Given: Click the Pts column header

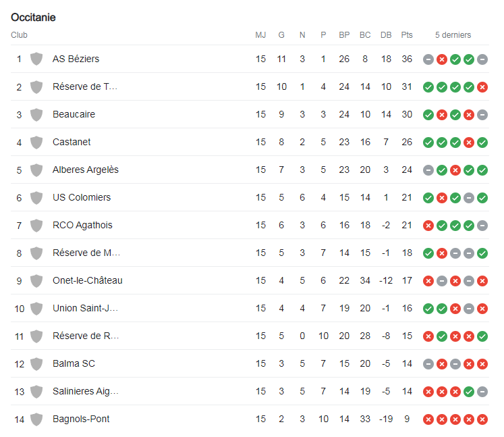Looking at the screenshot, I should (407, 34).
